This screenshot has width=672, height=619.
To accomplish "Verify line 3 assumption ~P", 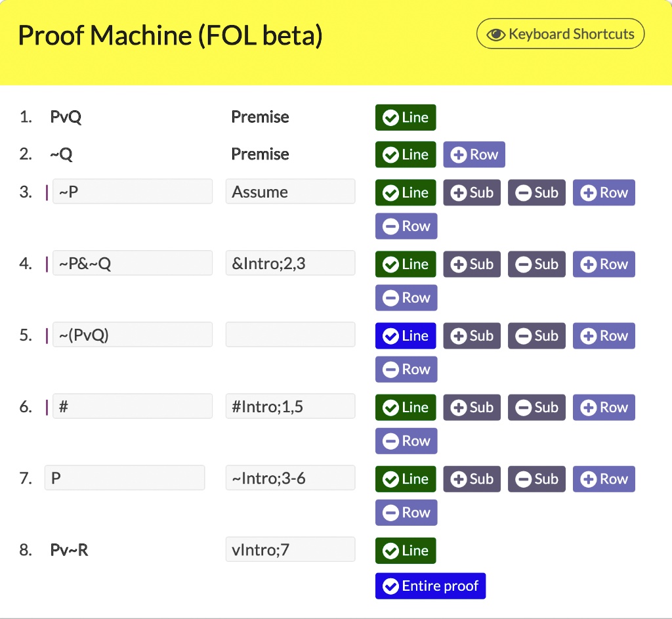I will (405, 192).
